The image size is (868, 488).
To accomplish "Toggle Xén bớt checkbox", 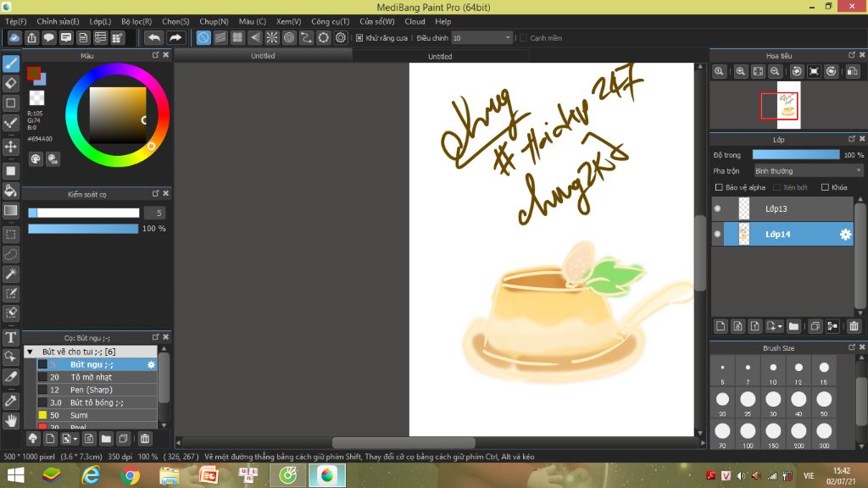I will 776,187.
